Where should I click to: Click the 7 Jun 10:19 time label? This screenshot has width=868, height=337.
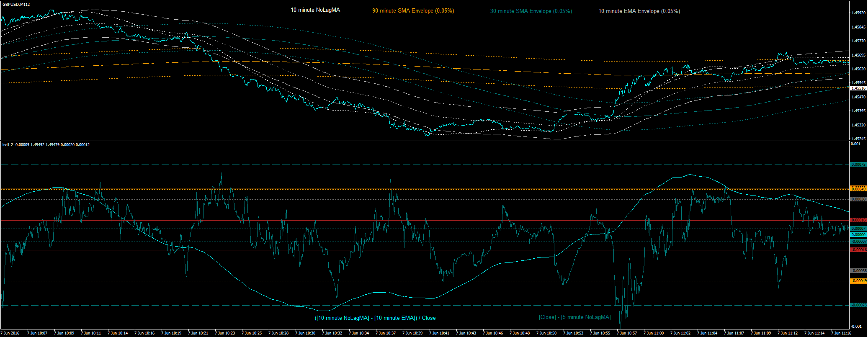[x=171, y=334]
